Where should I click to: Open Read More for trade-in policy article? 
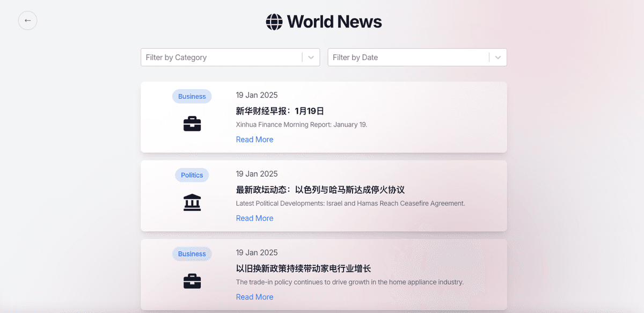[254, 297]
